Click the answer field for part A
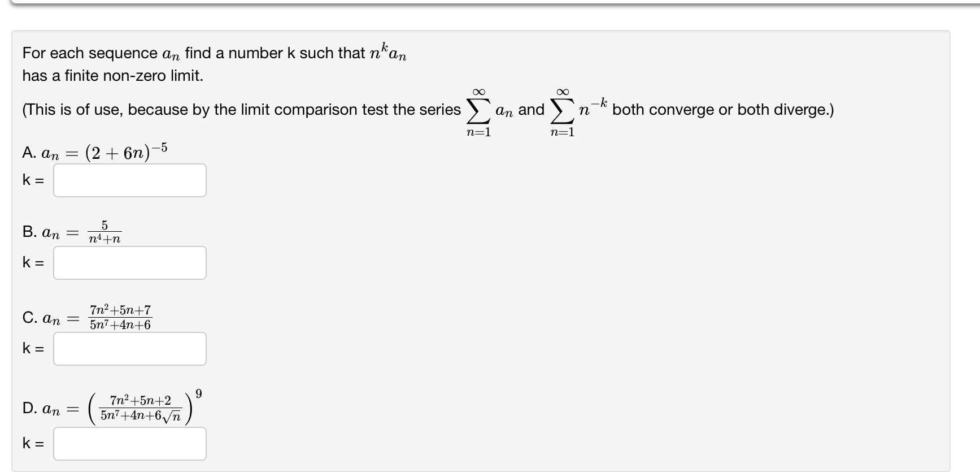Image resolution: width=980 pixels, height=472 pixels. [129, 180]
